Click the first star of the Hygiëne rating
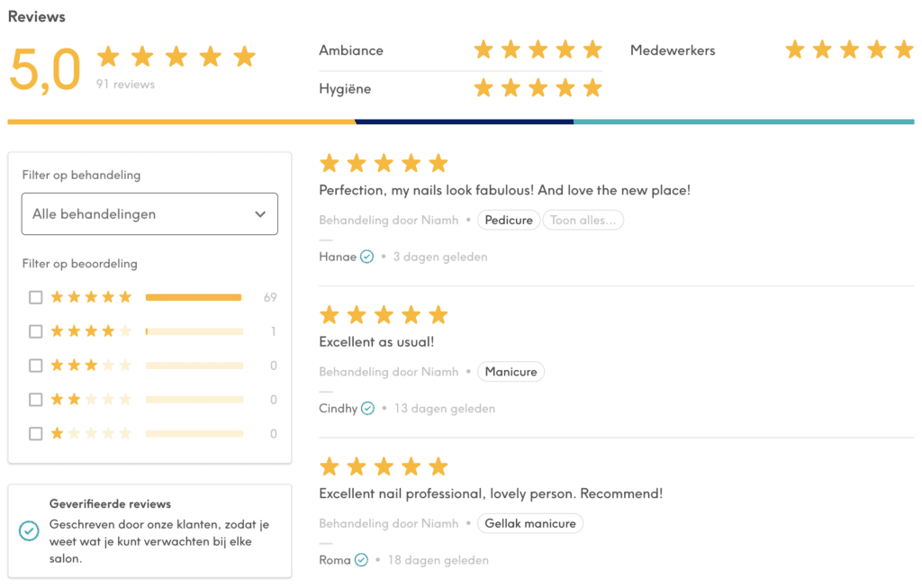Image resolution: width=922 pixels, height=588 pixels. [x=484, y=88]
